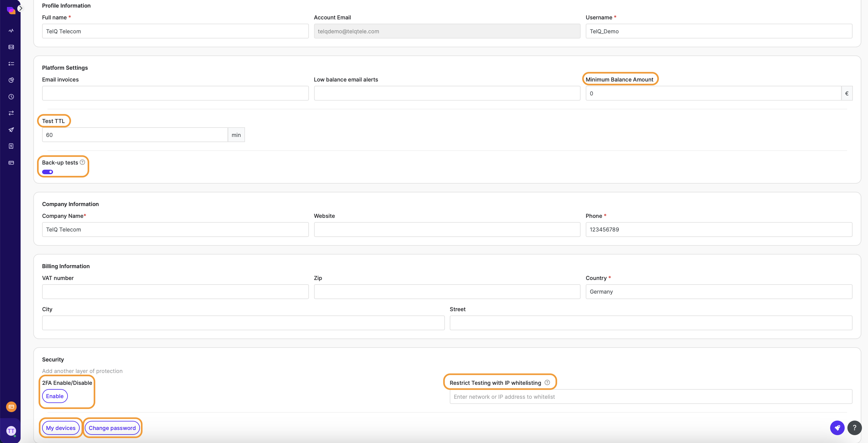Screen dimensions: 868x443
Task: Open the checklist icon in sidebar
Action: (11, 64)
